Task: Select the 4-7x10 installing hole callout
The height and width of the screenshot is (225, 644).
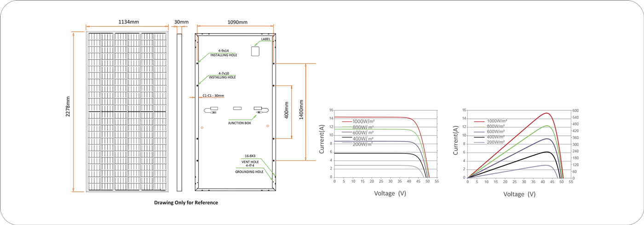Action: 223,75
